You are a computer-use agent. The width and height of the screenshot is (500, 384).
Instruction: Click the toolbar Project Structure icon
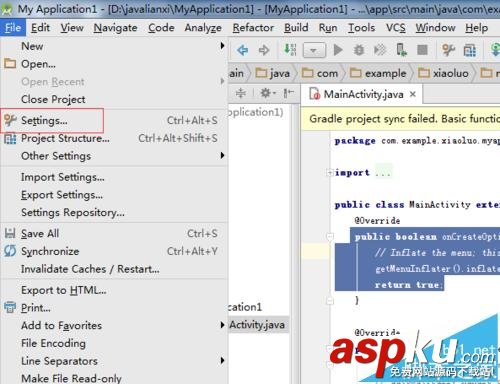point(470,50)
